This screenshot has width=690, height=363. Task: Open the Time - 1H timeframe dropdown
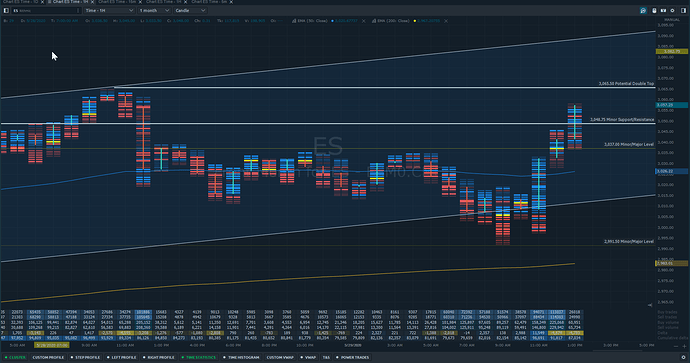point(109,10)
